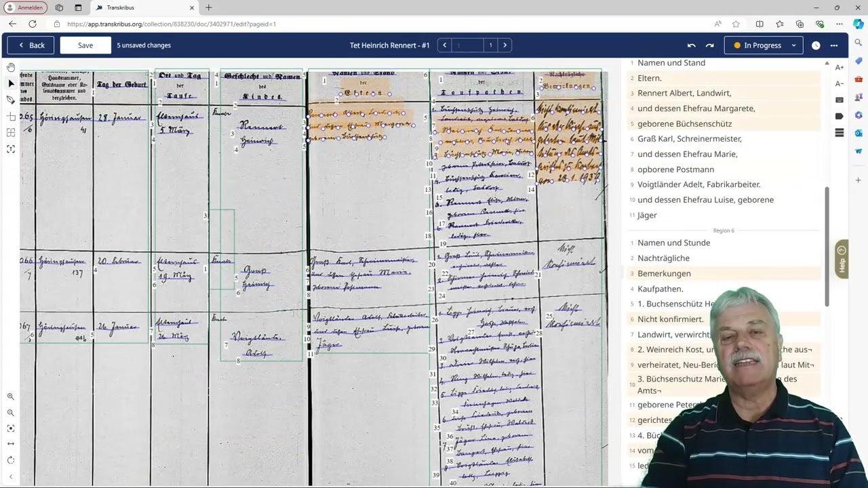Open browser collections
This screenshot has height=488, width=868.
[x=800, y=24]
